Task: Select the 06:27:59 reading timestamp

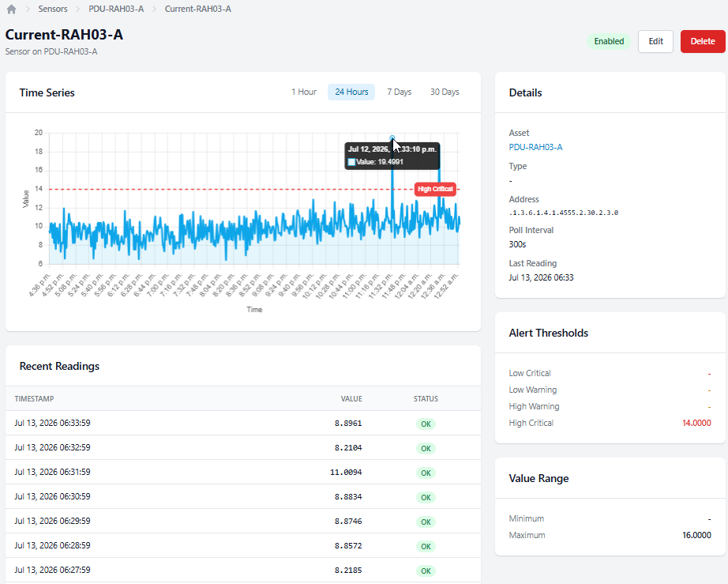Action: pos(52,570)
